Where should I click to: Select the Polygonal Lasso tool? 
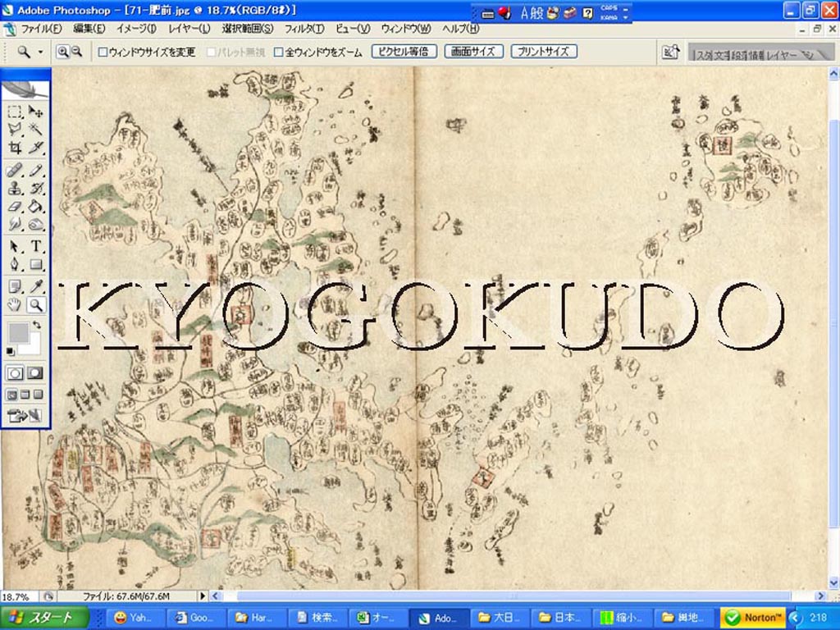[15, 129]
